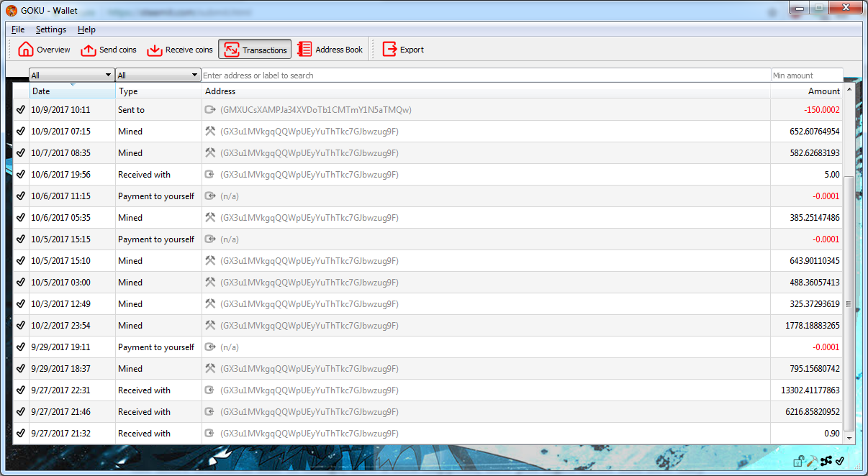Select the amount 0.90

click(x=832, y=434)
